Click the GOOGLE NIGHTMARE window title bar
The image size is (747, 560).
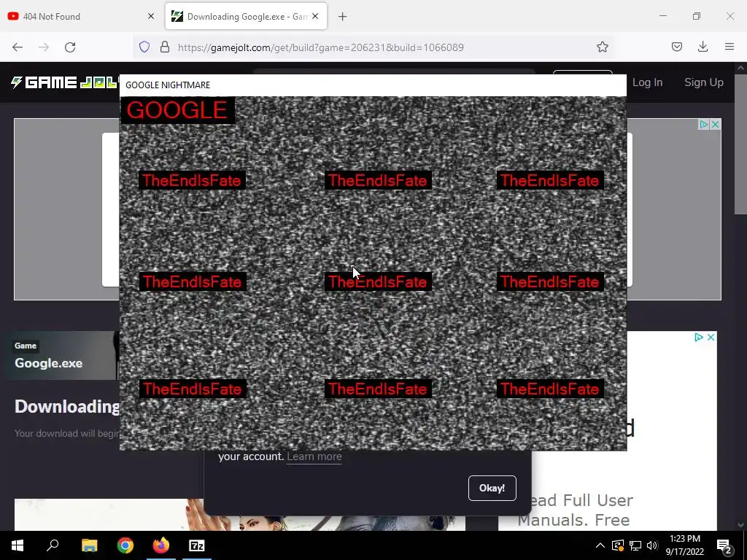373,85
